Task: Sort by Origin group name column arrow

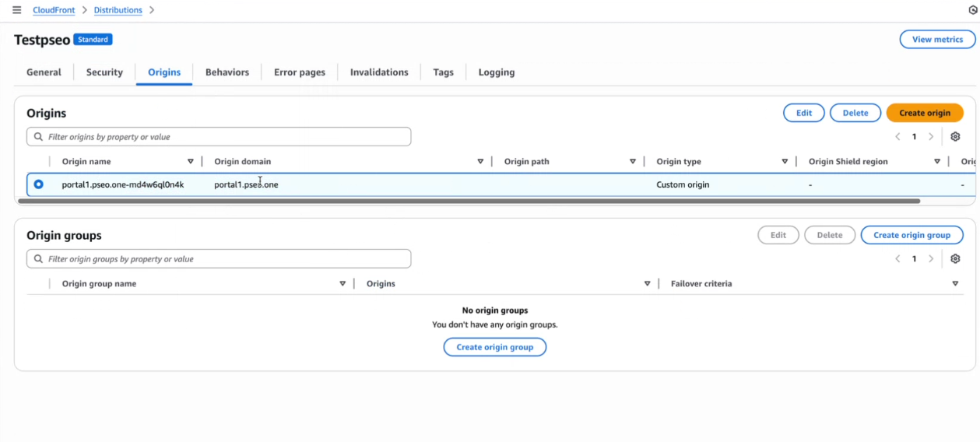Action: click(342, 284)
